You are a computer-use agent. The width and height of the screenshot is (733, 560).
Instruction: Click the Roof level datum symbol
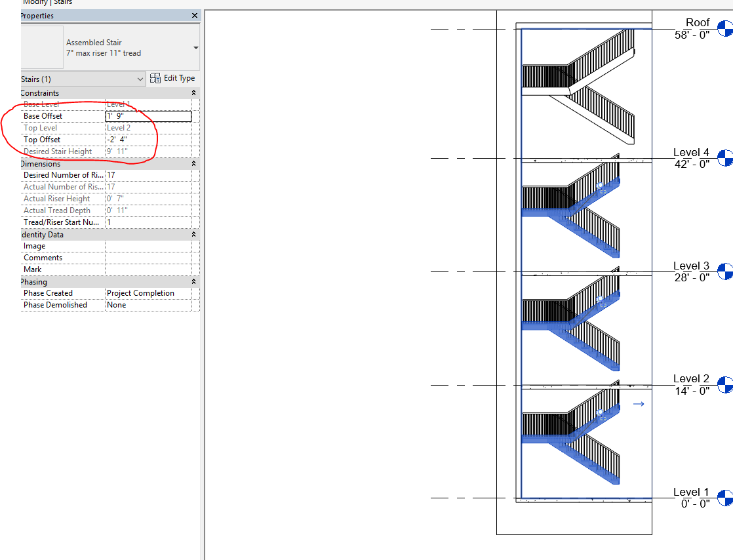click(724, 28)
